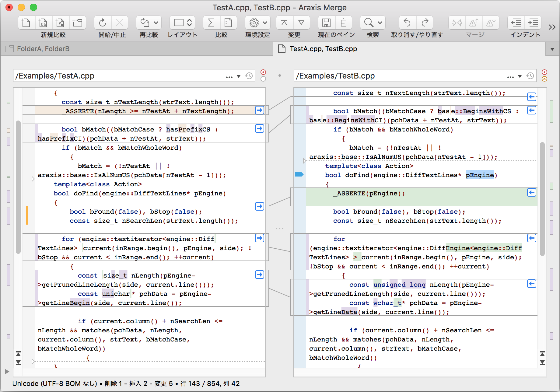Viewport: 560px width, 392px height.
Task: Select the lower radio button beside TestA.cpp path
Action: point(263,79)
